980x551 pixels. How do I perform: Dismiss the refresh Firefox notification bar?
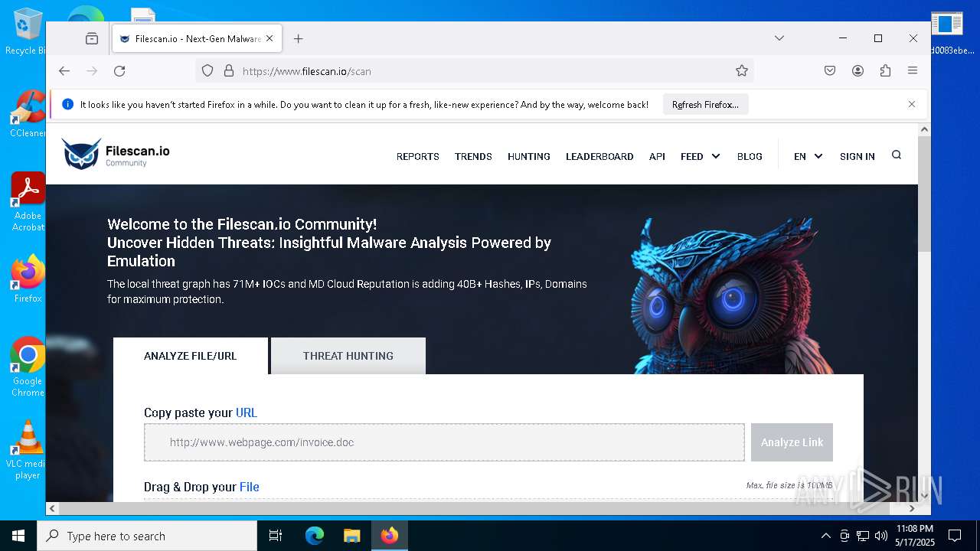911,104
